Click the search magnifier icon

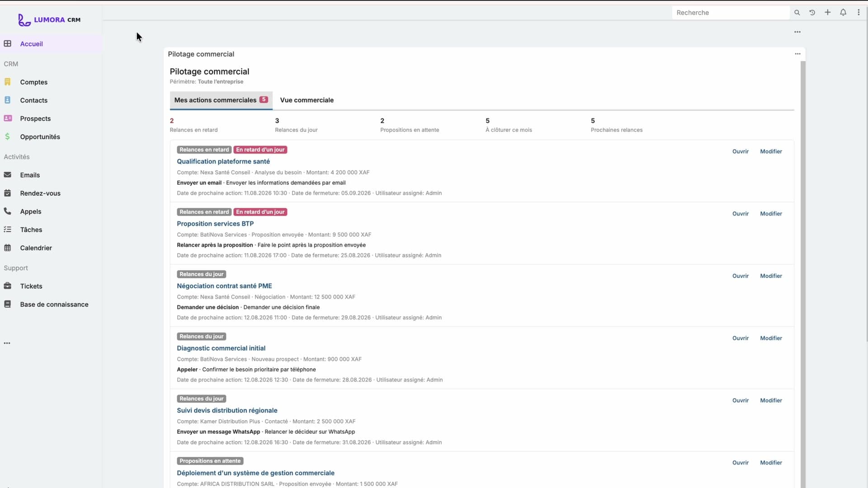pyautogui.click(x=797, y=13)
